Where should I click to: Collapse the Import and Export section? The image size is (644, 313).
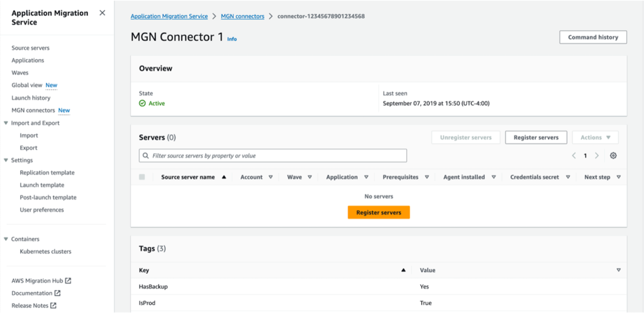tap(6, 123)
